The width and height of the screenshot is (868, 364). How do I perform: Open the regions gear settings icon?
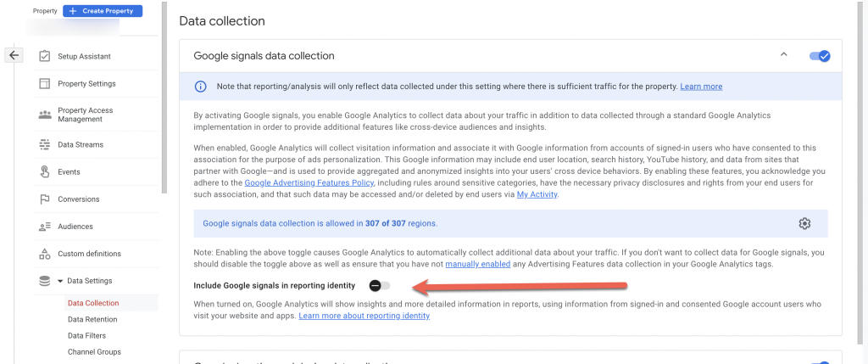click(804, 223)
